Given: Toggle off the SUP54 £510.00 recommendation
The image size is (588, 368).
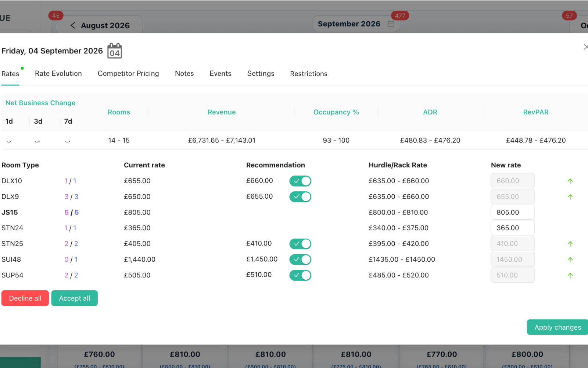Looking at the screenshot, I should pyautogui.click(x=300, y=275).
